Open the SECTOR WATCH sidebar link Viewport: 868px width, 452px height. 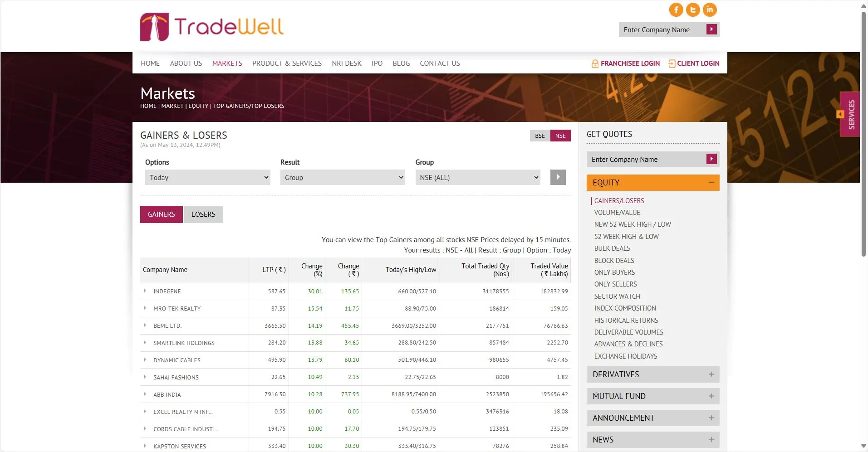click(x=617, y=296)
